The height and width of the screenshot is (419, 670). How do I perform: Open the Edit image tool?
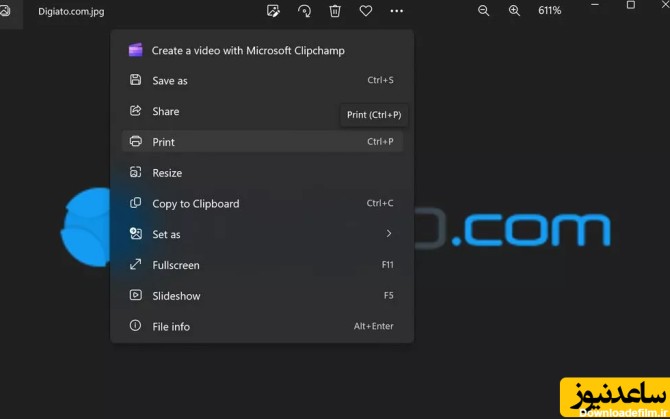(x=273, y=11)
